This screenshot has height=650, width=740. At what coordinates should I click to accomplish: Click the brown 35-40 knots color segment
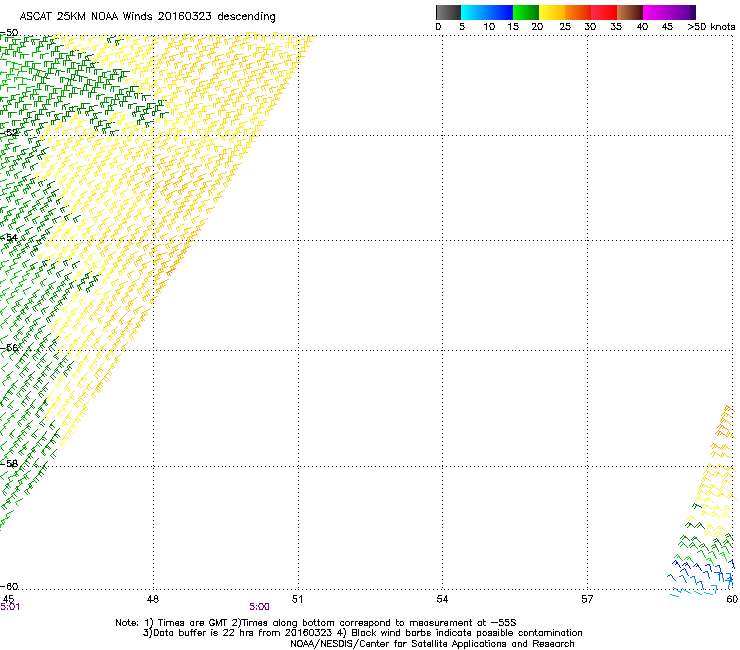630,12
